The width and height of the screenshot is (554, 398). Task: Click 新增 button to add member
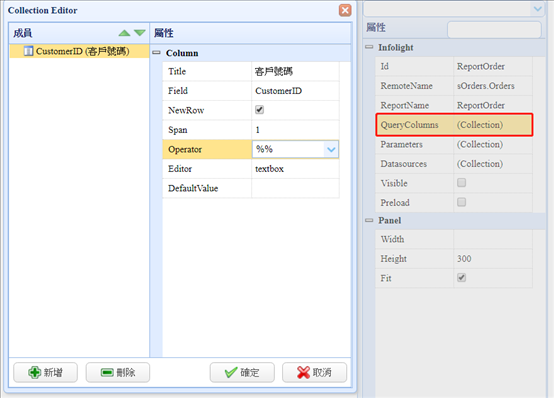coord(46,372)
